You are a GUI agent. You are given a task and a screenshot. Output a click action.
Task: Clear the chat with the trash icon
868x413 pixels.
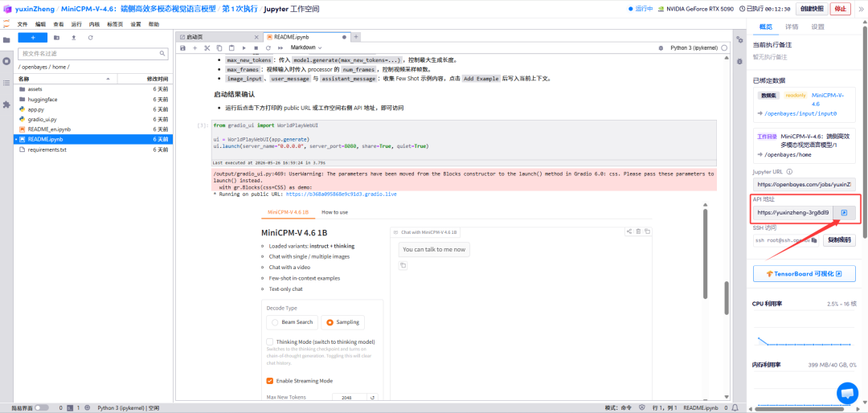(638, 231)
